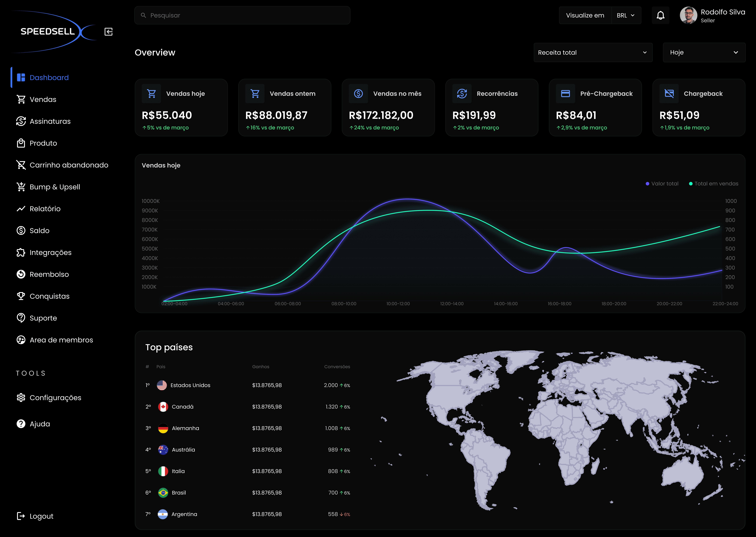Toggle the Valor total legend series
Viewport: 756px width, 537px height.
[662, 184]
